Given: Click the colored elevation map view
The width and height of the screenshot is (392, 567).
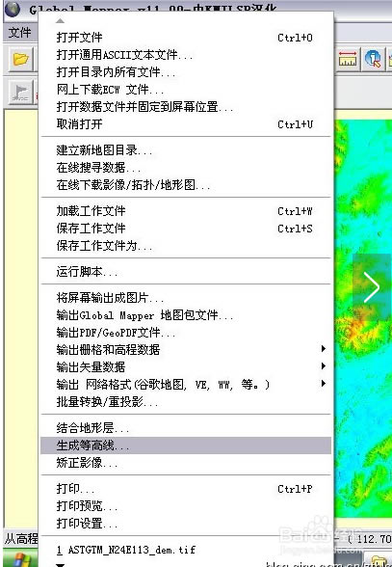Looking at the screenshot, I should 363,318.
